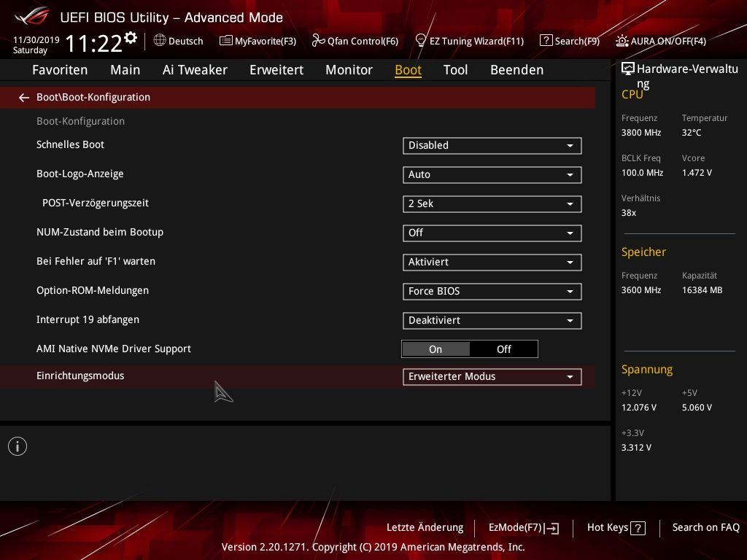Click the info icon in help panel
Image resolution: width=747 pixels, height=560 pixels.
coord(18,447)
